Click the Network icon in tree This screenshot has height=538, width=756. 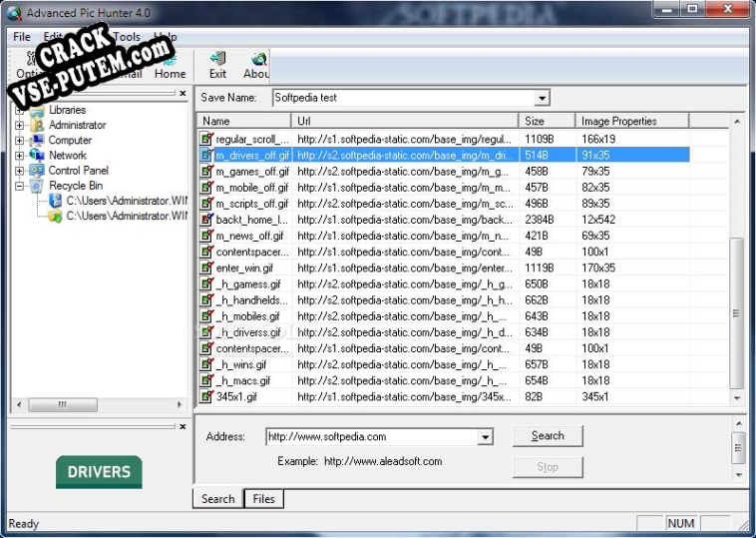coord(37,156)
